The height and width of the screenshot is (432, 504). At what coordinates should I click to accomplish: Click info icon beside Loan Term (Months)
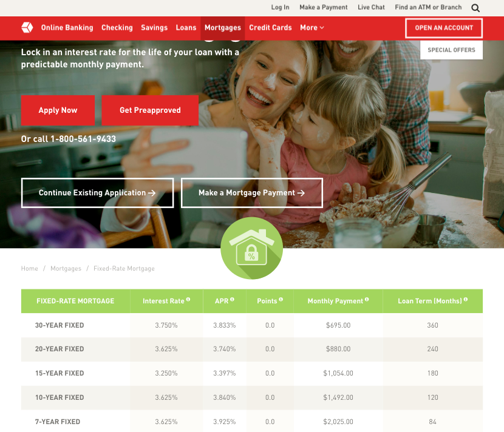[x=466, y=300]
